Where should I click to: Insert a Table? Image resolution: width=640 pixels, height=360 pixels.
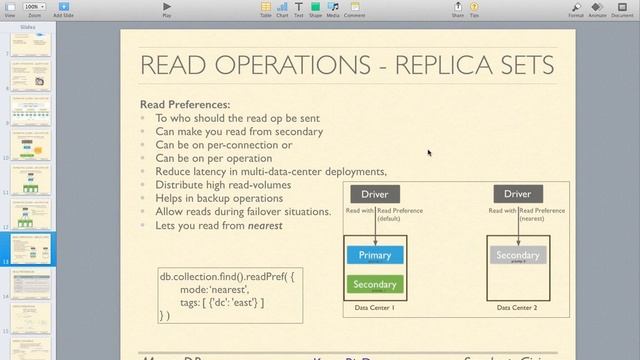[x=266, y=9]
